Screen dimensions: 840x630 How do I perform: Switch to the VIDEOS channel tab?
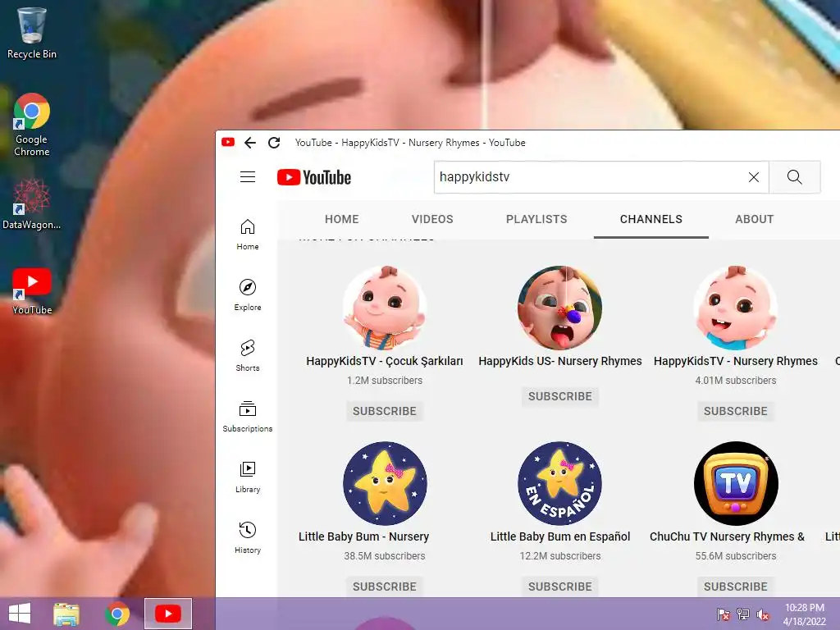432,219
